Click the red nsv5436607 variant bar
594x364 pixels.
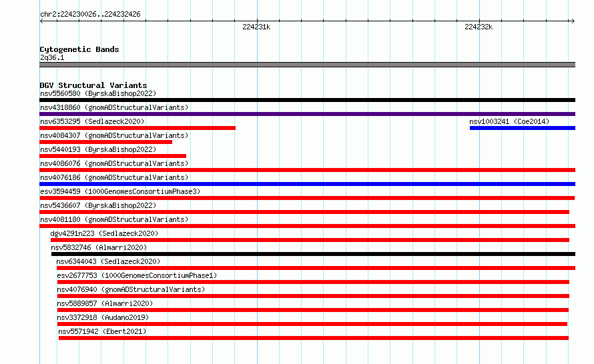(304, 212)
